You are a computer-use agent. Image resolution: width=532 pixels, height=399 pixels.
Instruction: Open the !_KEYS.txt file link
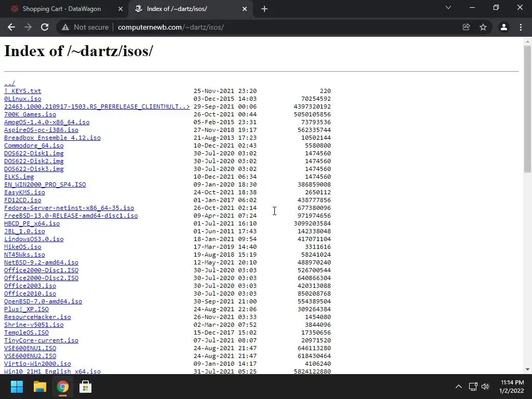(23, 91)
